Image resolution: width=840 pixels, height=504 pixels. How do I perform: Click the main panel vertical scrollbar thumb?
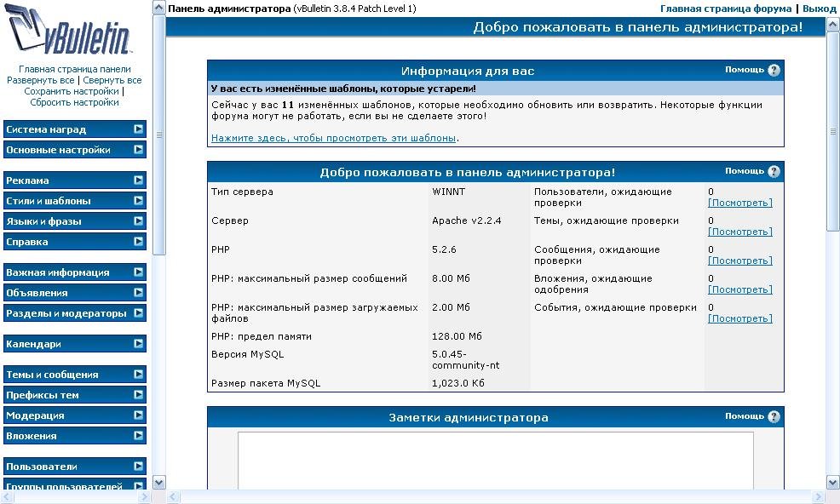click(833, 131)
